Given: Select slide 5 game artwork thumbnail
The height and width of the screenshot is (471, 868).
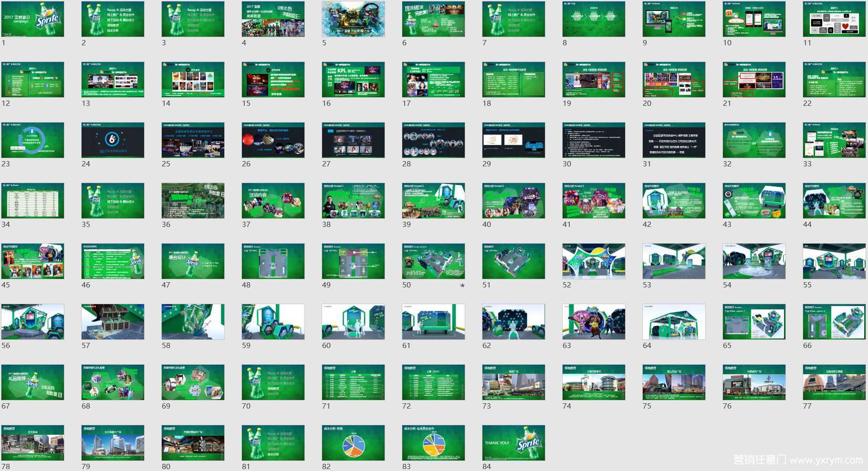Looking at the screenshot, I should [353, 19].
